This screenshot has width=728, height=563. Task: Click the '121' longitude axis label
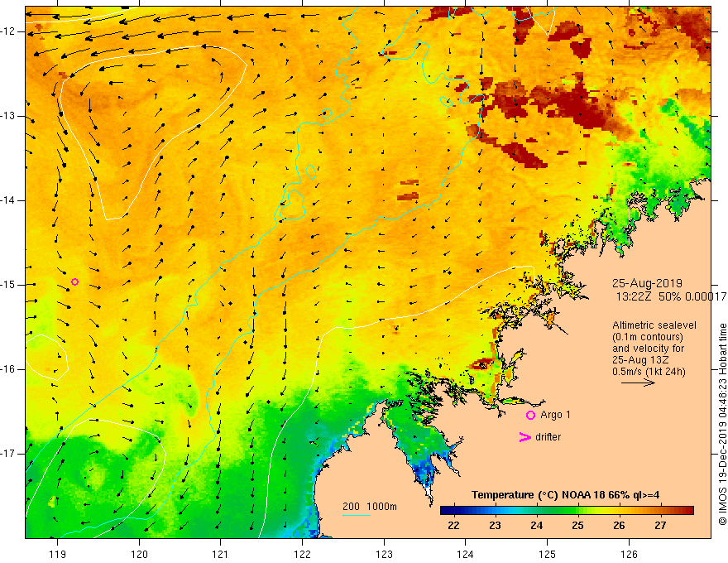coord(221,554)
